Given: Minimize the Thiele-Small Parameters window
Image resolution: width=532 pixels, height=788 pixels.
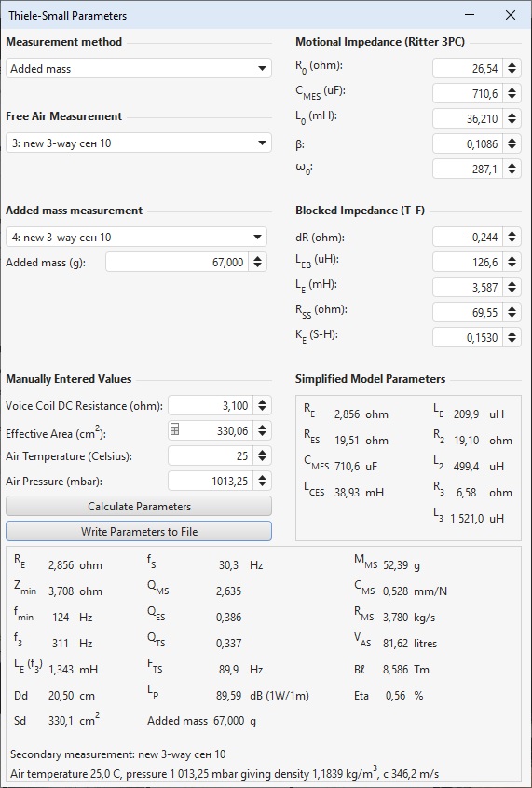Looking at the screenshot, I should click(471, 15).
